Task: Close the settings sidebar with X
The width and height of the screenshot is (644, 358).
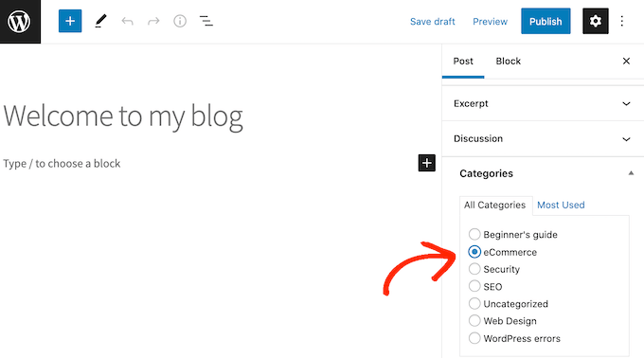Action: click(626, 62)
